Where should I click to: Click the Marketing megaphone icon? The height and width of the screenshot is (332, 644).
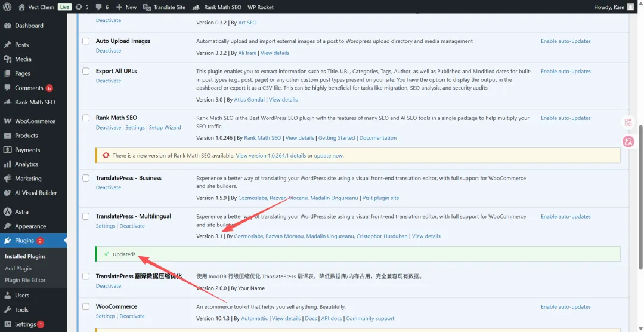point(7,179)
